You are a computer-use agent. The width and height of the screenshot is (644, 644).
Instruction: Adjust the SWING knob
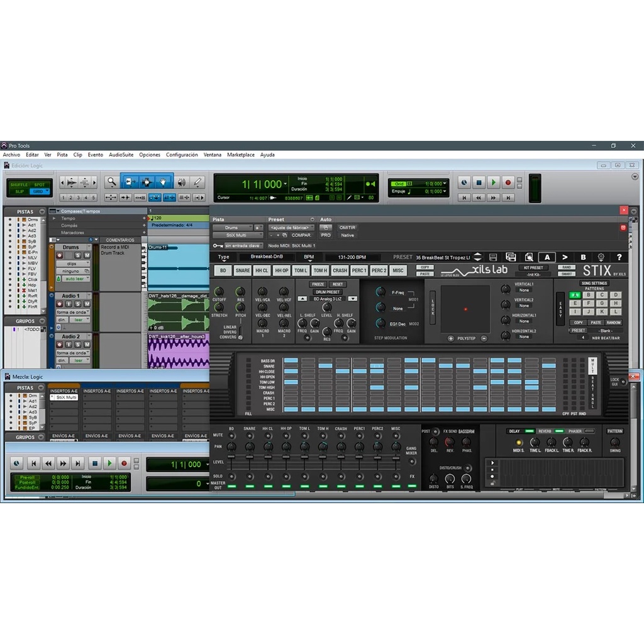point(615,442)
